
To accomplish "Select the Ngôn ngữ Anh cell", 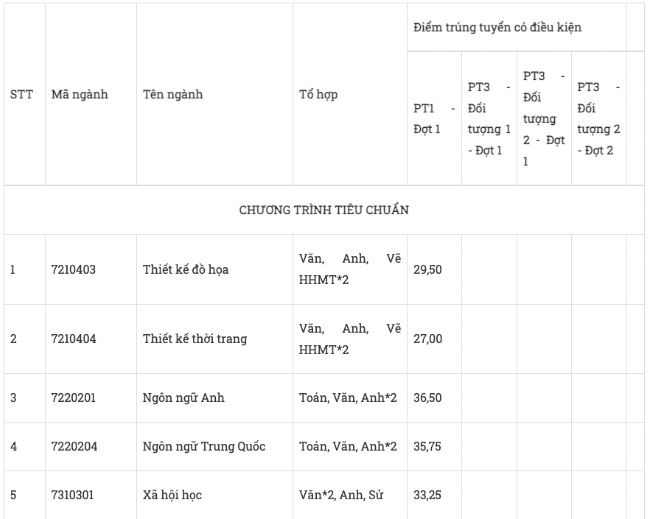I will (184, 398).
